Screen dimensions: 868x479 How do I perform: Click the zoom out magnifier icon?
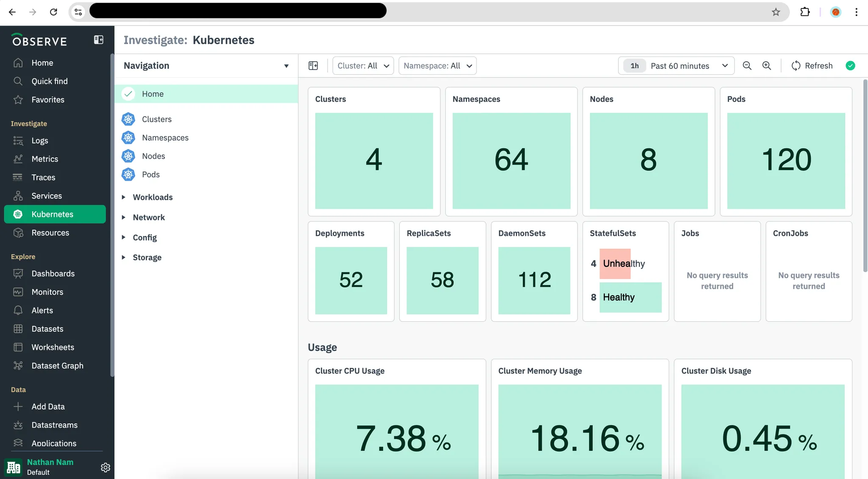747,66
